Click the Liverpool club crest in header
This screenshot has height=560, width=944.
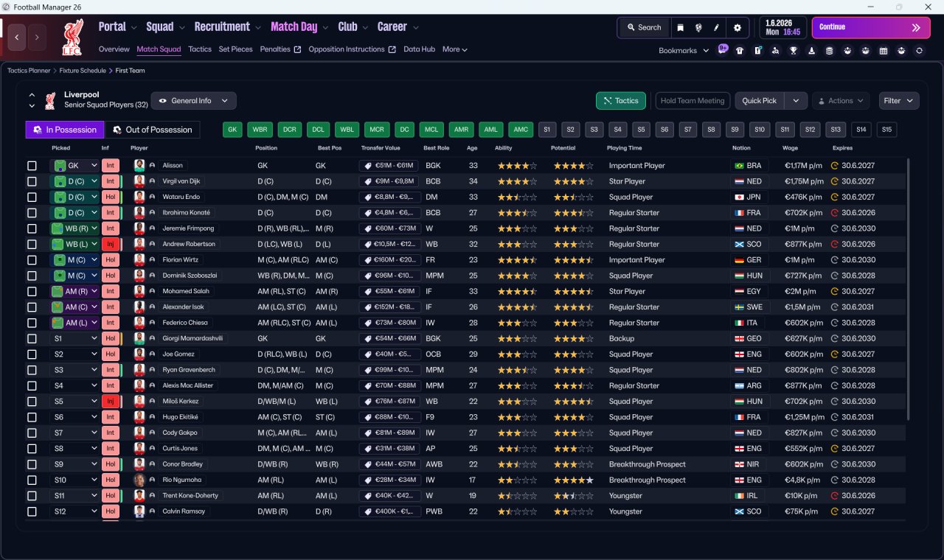72,37
